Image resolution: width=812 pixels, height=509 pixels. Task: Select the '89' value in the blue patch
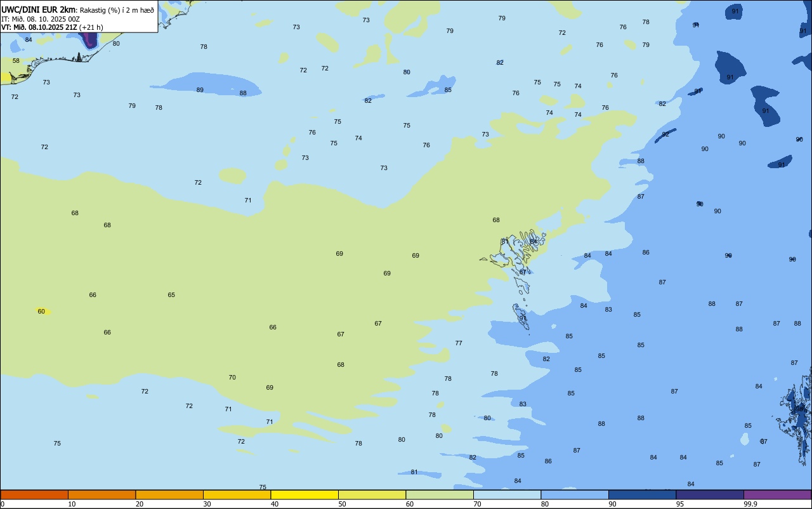[x=200, y=90]
